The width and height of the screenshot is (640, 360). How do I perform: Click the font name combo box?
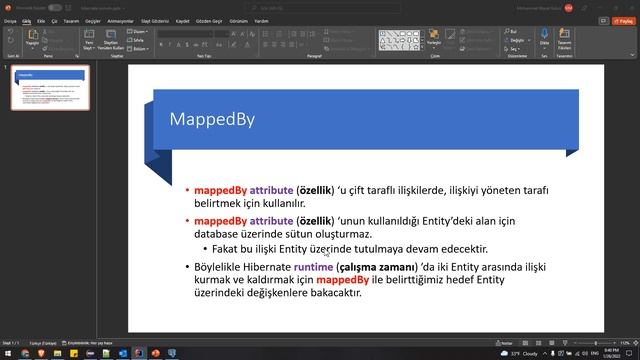pos(184,34)
